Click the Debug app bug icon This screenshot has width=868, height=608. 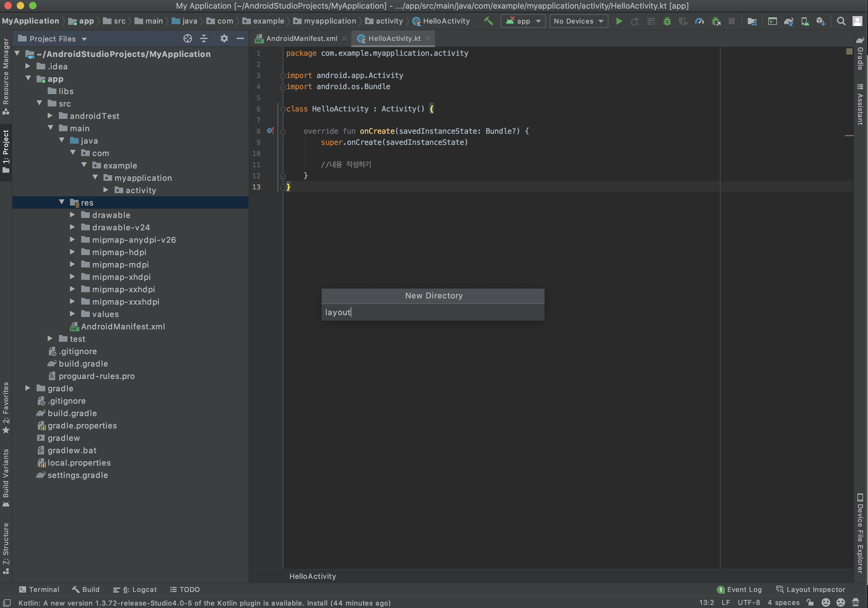click(x=667, y=21)
